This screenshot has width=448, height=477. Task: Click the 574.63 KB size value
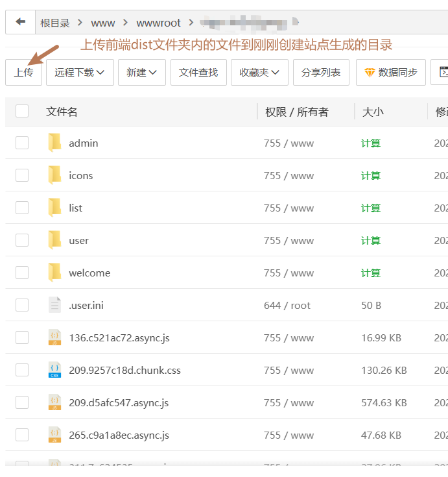coord(384,403)
